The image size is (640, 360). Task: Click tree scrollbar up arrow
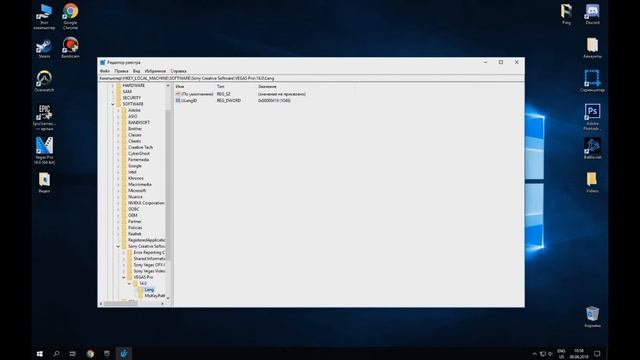(x=168, y=86)
